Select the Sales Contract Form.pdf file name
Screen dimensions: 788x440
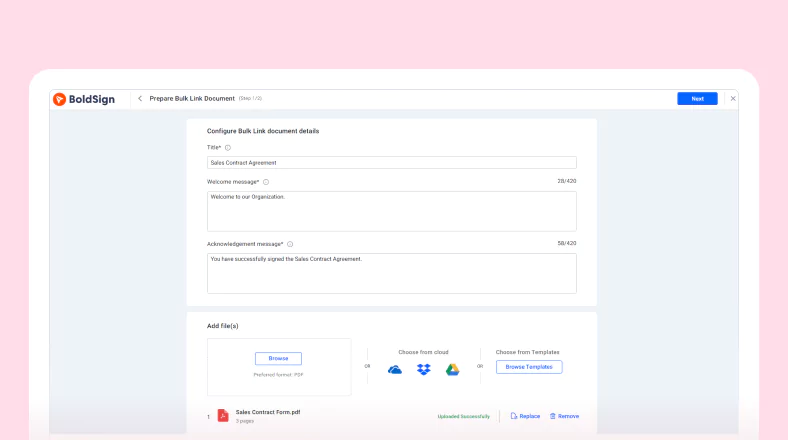pyautogui.click(x=268, y=412)
